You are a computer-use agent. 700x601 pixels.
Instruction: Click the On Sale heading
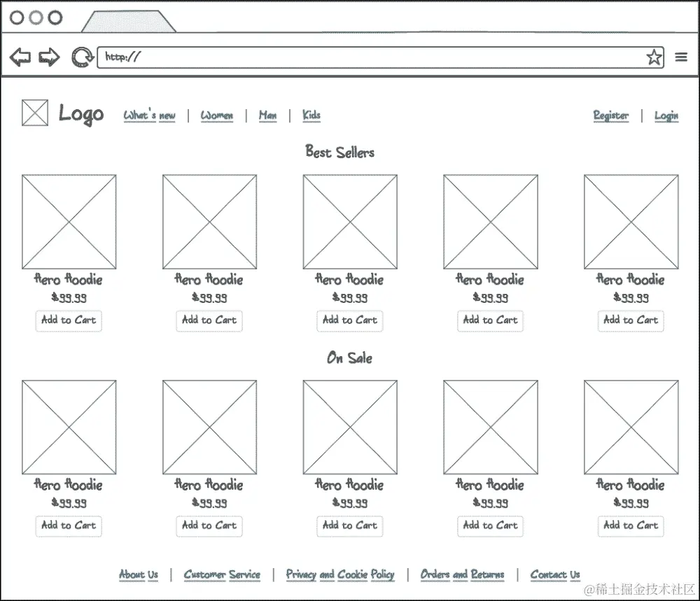click(x=349, y=358)
